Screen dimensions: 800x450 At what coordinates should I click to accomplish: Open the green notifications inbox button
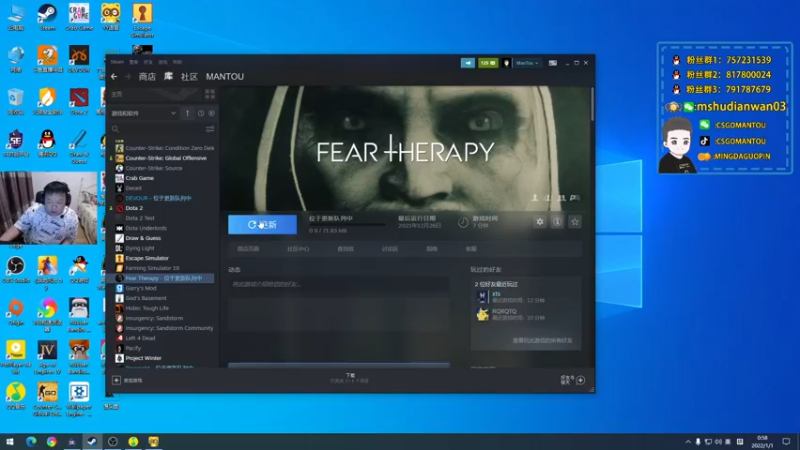(x=488, y=63)
